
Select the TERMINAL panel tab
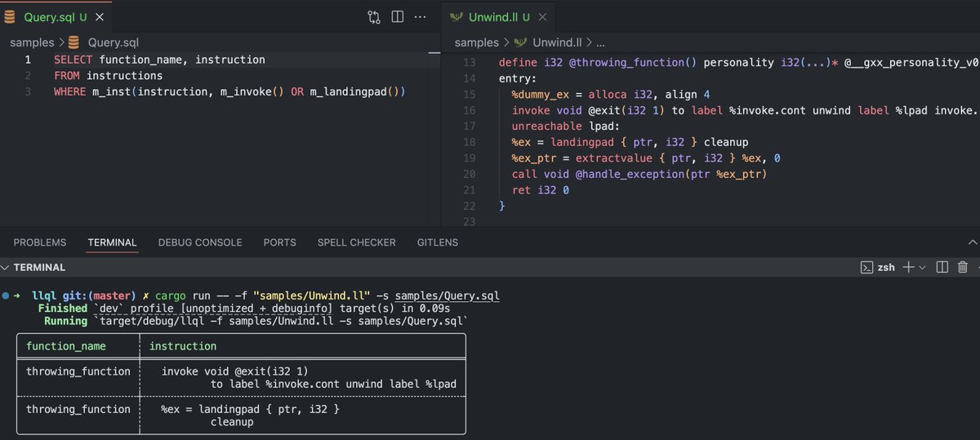pyautogui.click(x=112, y=242)
